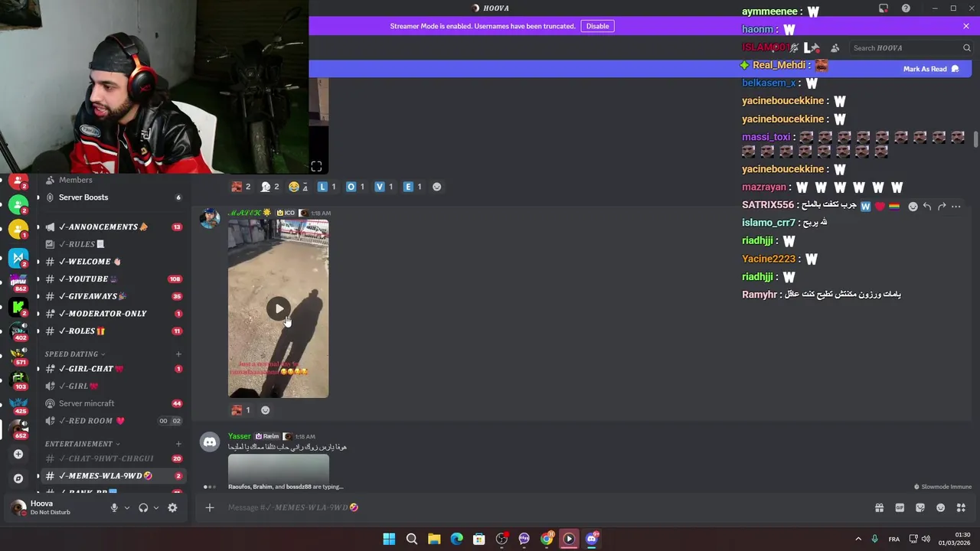Expand the webcam overlay to fullscreen
The image size is (980, 551).
coord(316,166)
